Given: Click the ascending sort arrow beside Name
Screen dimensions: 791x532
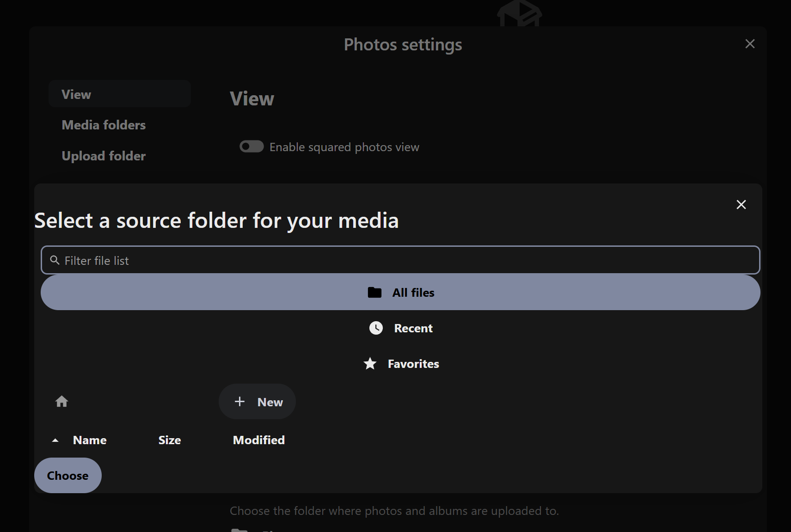Looking at the screenshot, I should pyautogui.click(x=55, y=440).
